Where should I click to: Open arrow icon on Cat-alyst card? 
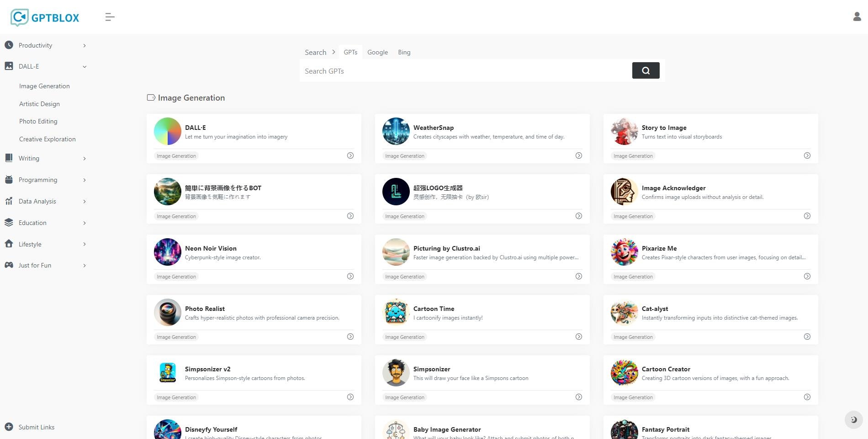pos(807,337)
